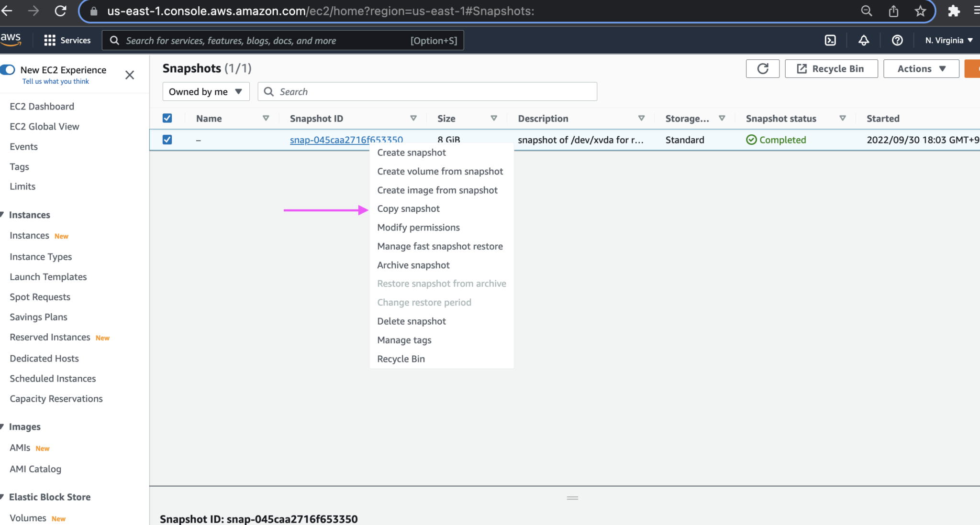The width and height of the screenshot is (980, 525).
Task: Open the N. Virginia region selector
Action: click(947, 40)
